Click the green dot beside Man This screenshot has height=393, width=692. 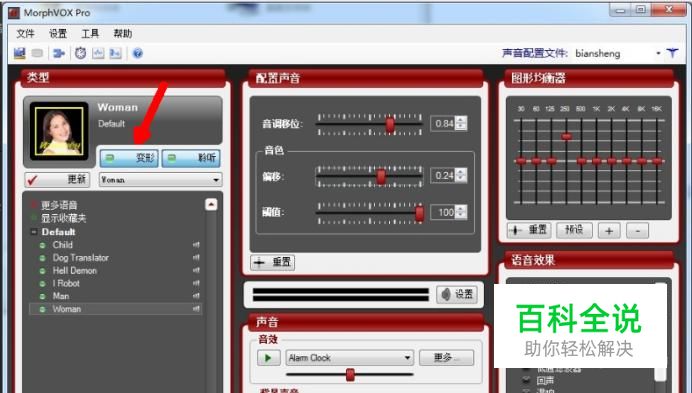(42, 296)
